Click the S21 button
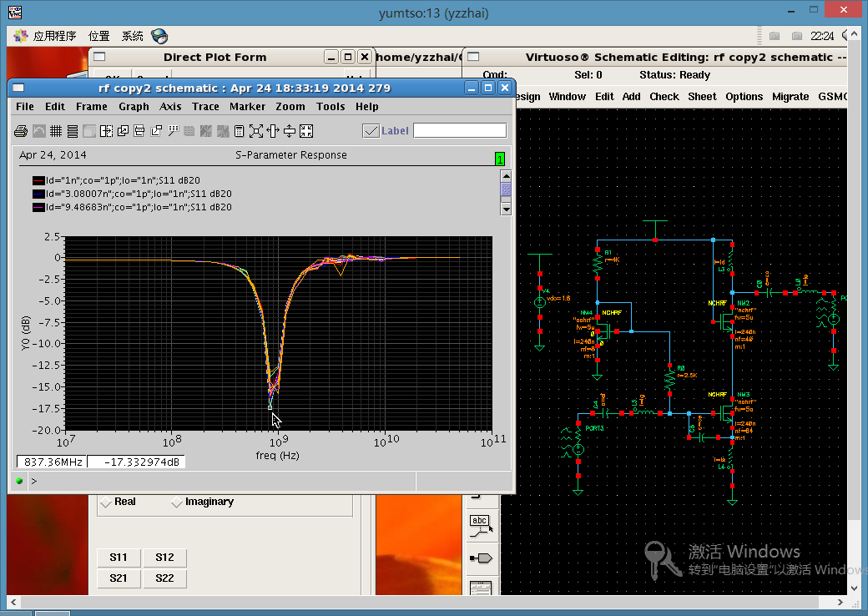 119,578
